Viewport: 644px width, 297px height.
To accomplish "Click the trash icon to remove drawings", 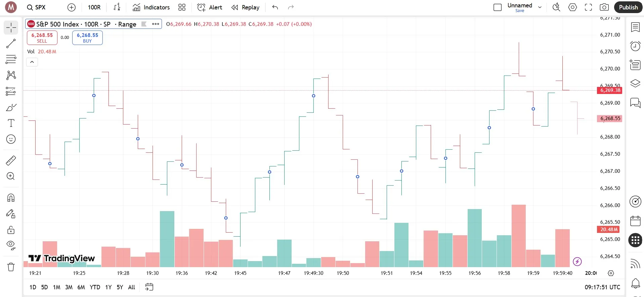I will point(11,267).
